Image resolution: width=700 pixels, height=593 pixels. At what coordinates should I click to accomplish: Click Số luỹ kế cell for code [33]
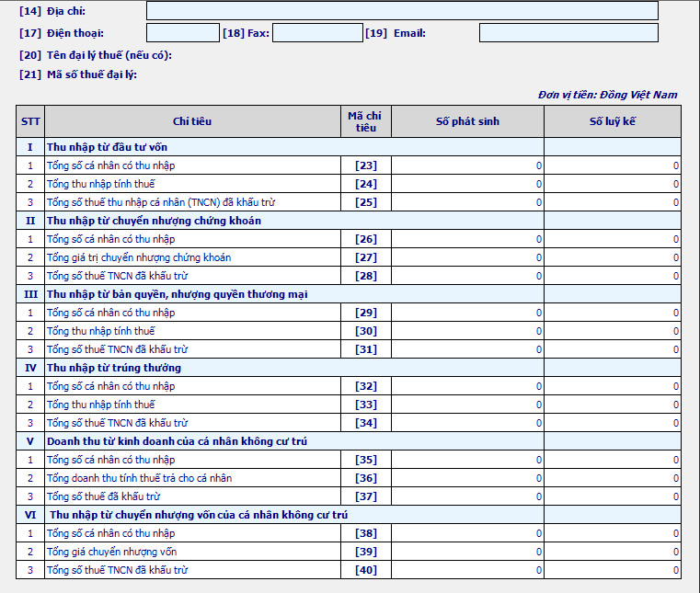(x=613, y=405)
